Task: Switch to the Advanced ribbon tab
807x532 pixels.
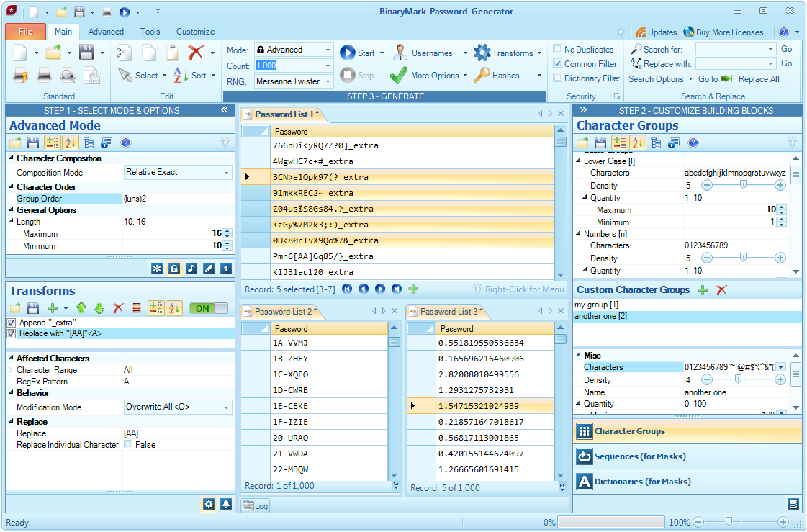Action: click(106, 32)
